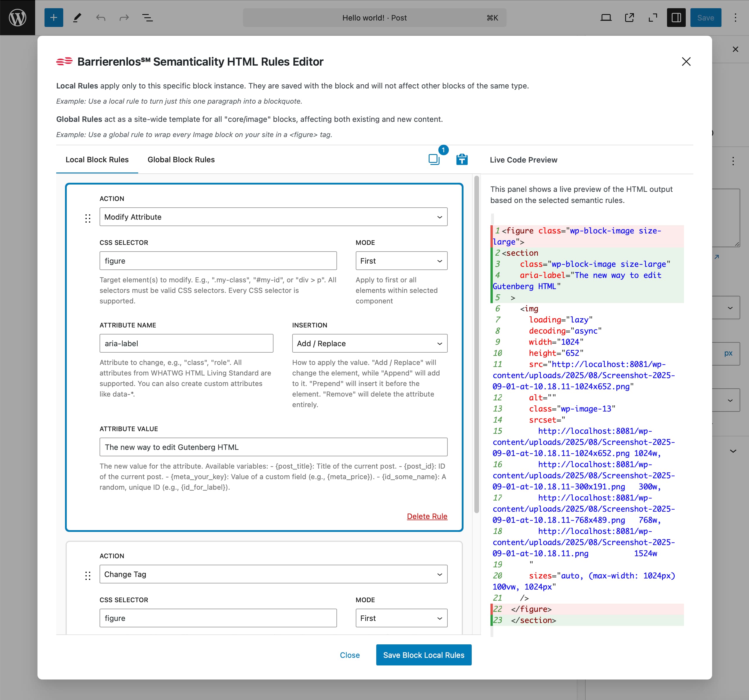Preview the post with the device icon
Image resolution: width=749 pixels, height=700 pixels.
pos(606,17)
